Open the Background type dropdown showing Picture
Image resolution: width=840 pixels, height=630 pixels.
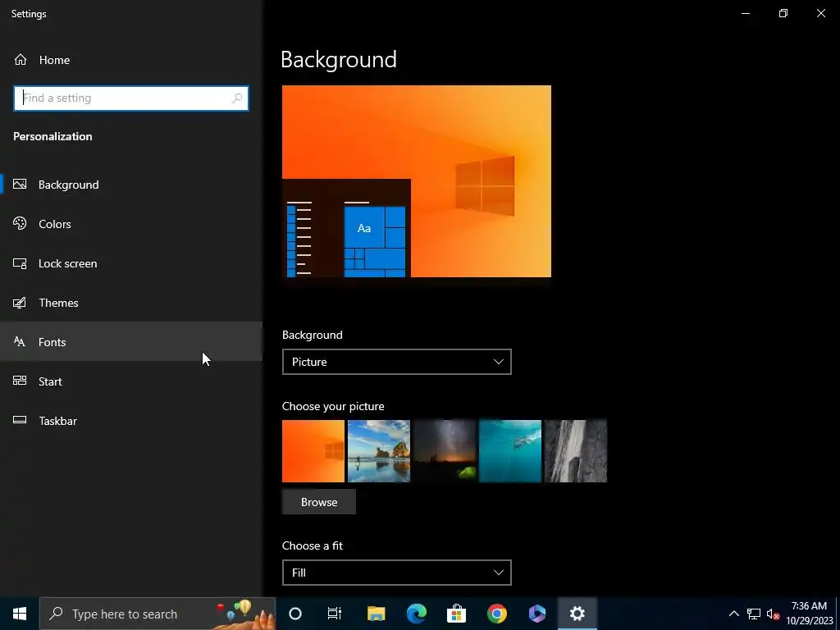tap(396, 362)
